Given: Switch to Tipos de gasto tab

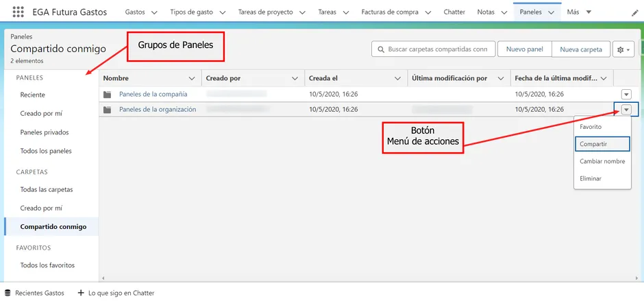Looking at the screenshot, I should 191,12.
